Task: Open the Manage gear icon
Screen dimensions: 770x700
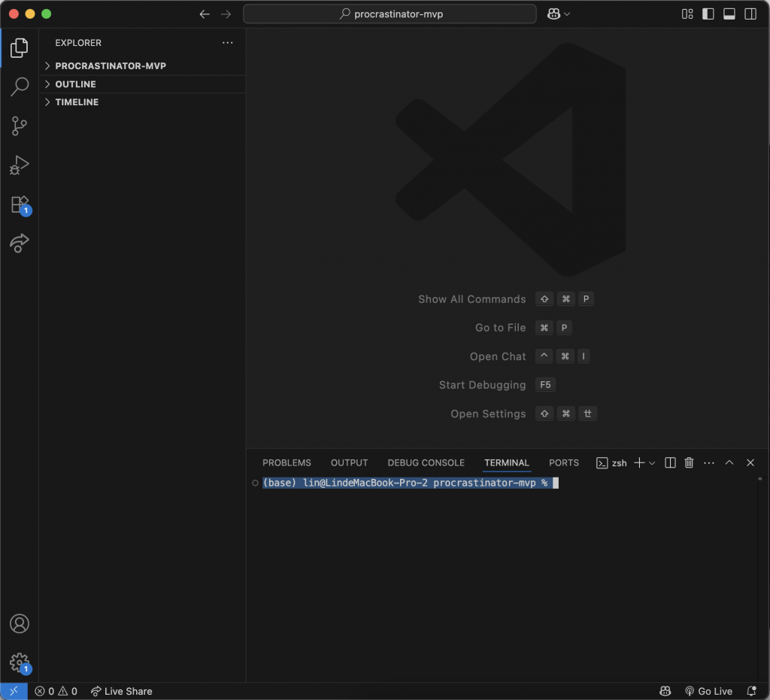Action: [20, 662]
